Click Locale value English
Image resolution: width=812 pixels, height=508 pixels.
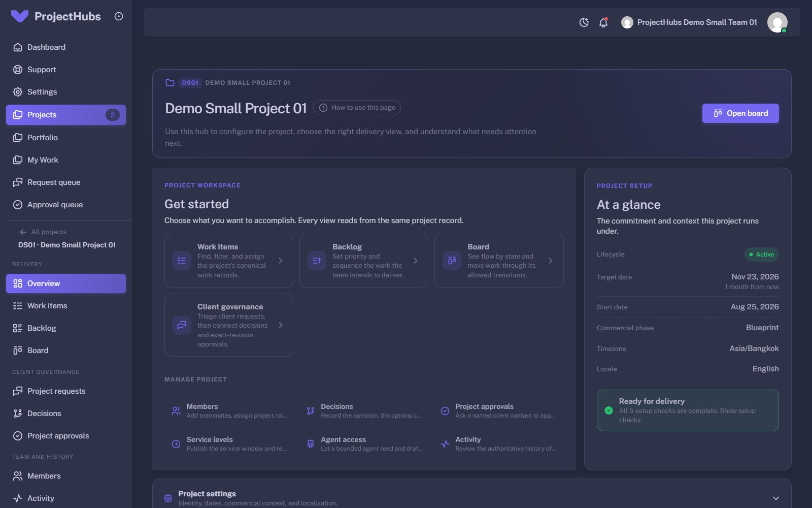click(765, 369)
